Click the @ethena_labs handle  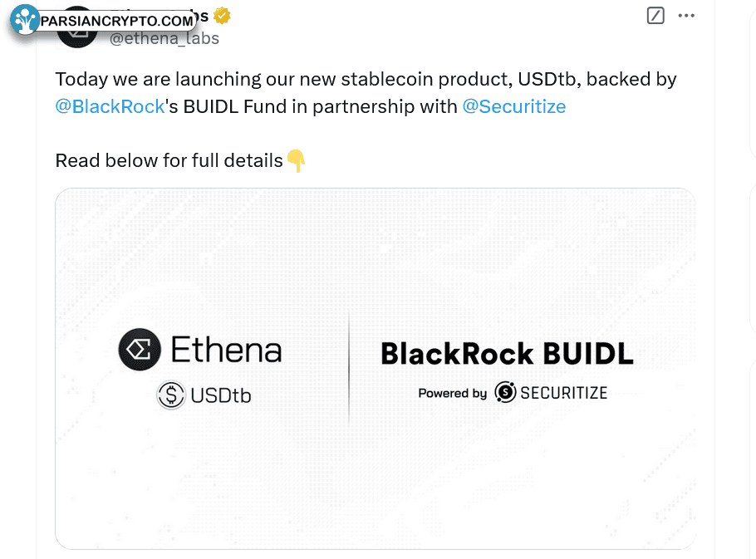coord(164,38)
